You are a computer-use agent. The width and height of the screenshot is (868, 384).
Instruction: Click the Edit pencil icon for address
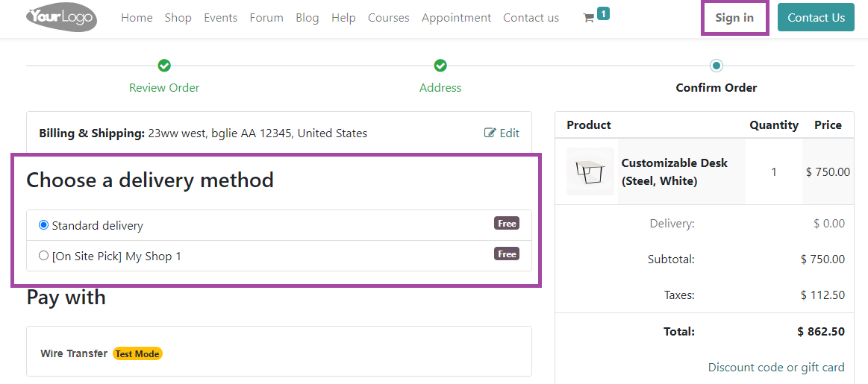pyautogui.click(x=490, y=133)
